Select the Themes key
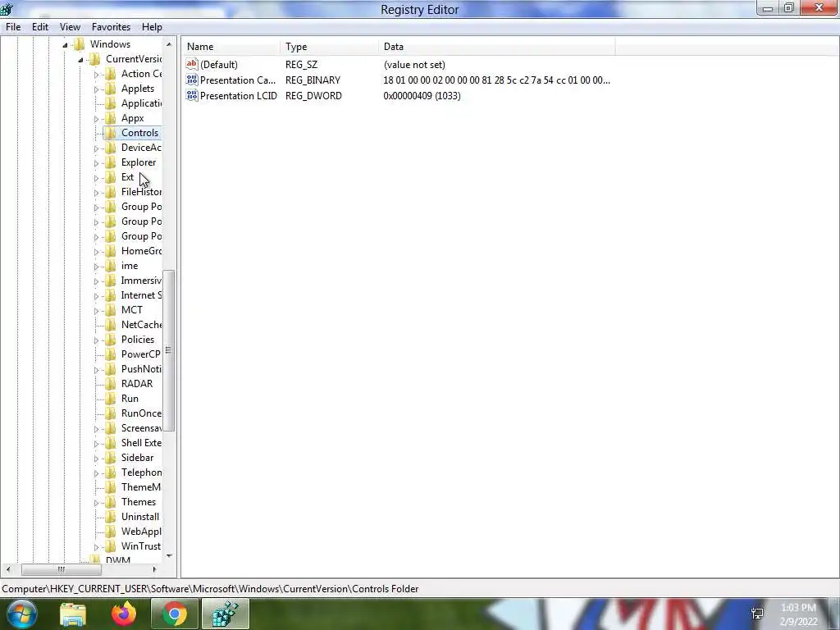840x630 pixels. tap(138, 502)
